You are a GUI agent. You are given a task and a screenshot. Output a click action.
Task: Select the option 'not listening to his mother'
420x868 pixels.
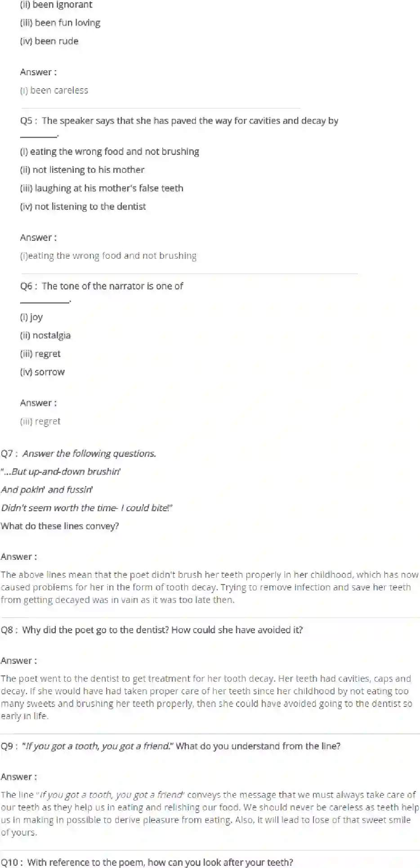click(x=82, y=170)
